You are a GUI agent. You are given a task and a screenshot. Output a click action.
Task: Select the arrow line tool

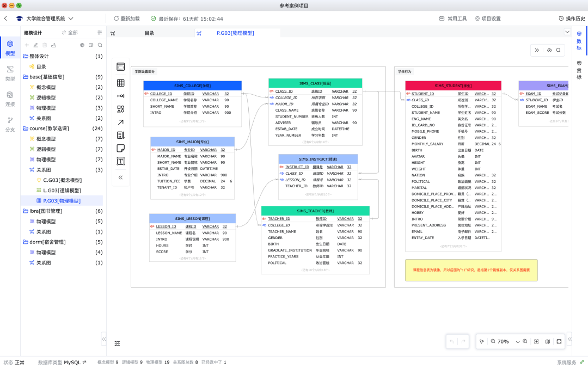tap(121, 122)
